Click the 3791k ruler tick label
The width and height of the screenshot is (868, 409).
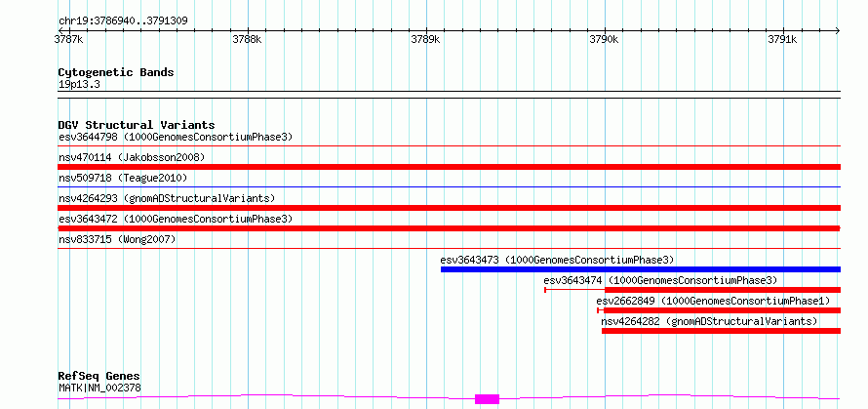tap(782, 40)
